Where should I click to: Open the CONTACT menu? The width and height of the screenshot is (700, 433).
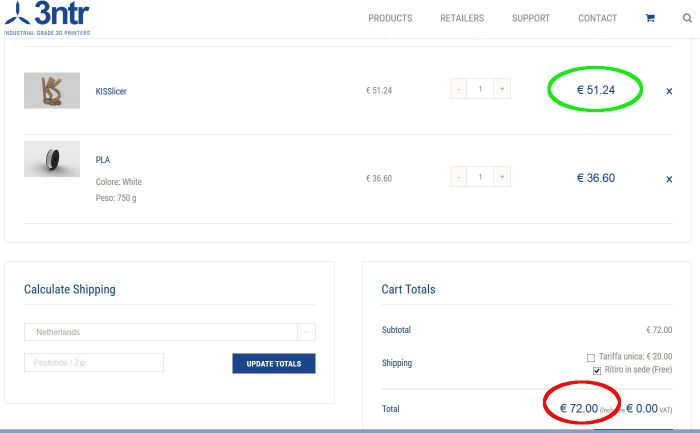click(x=597, y=18)
